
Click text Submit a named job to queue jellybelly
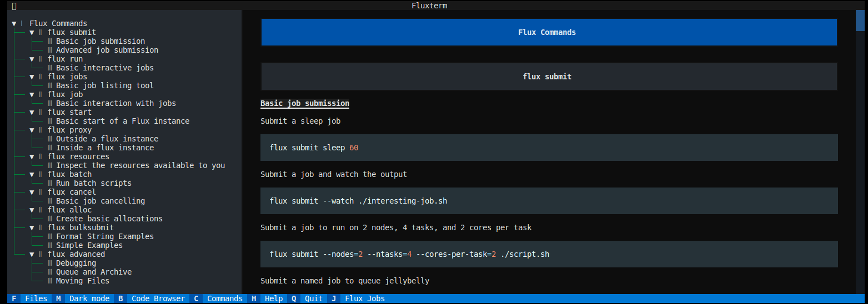coord(345,281)
